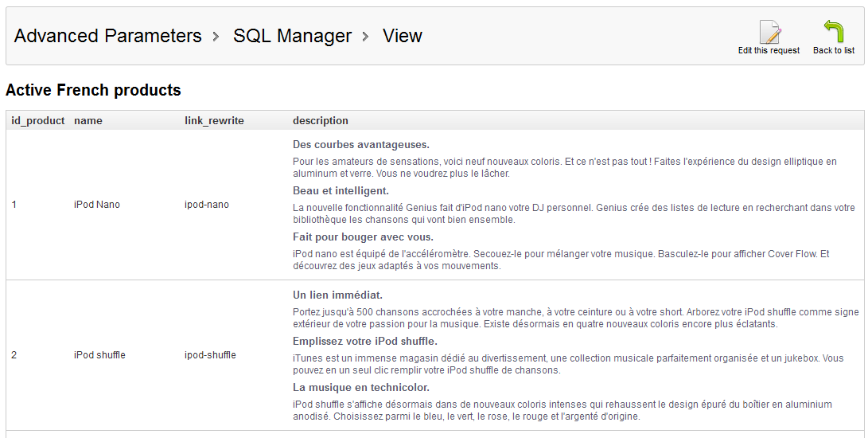Click the 'Un lien immédiat.' heading

pyautogui.click(x=337, y=295)
